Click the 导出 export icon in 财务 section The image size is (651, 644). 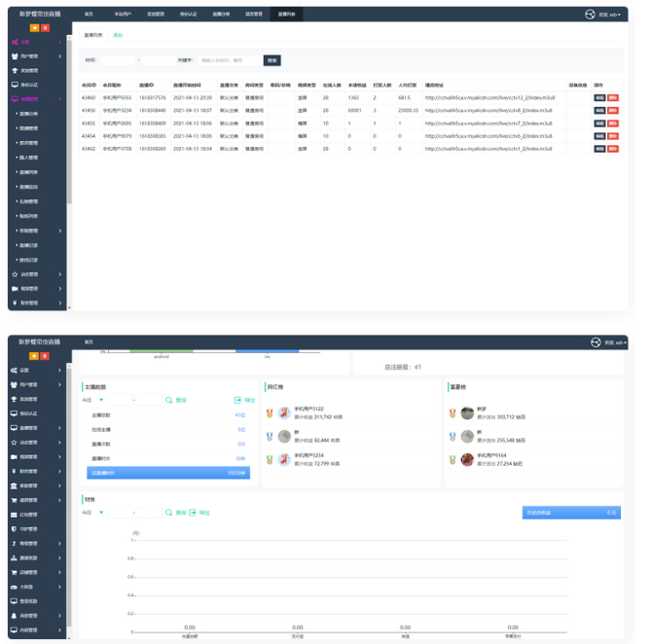click(194, 512)
